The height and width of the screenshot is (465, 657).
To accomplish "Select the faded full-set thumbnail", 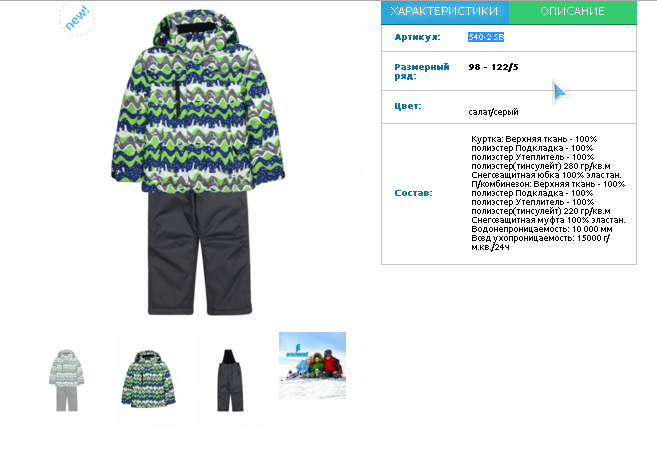I will (67, 380).
